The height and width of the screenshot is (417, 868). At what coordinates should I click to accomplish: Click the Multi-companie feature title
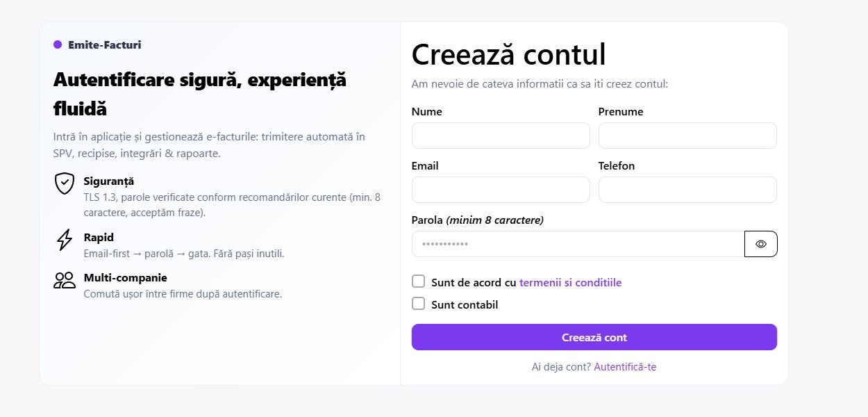click(125, 277)
